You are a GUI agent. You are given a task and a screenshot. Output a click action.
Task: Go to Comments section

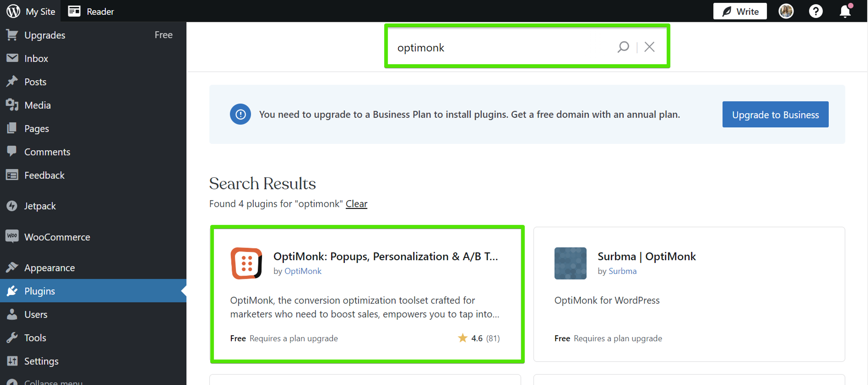[93, 151]
